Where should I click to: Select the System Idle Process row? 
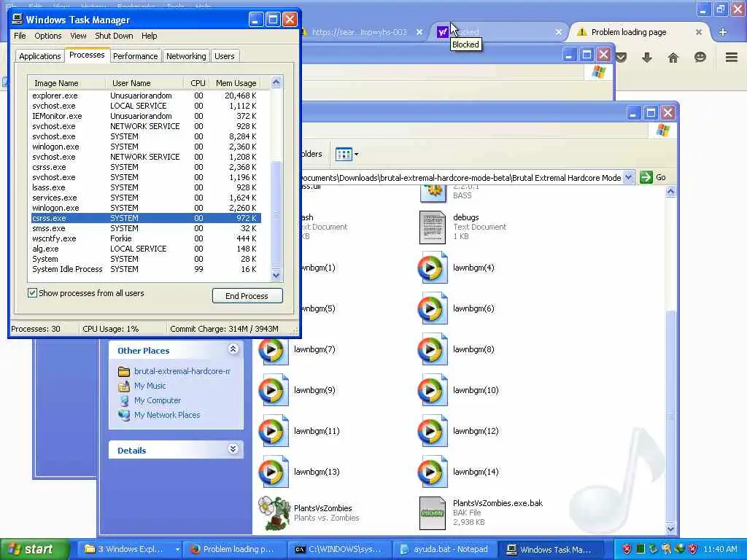click(x=145, y=269)
